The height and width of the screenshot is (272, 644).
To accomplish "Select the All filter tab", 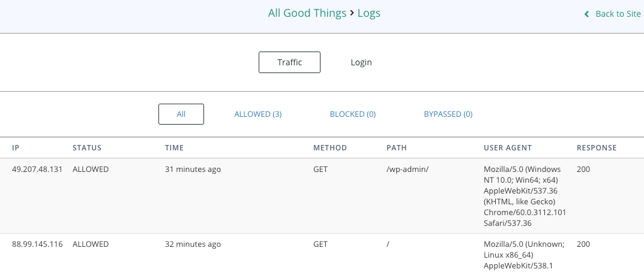I will 181,114.
